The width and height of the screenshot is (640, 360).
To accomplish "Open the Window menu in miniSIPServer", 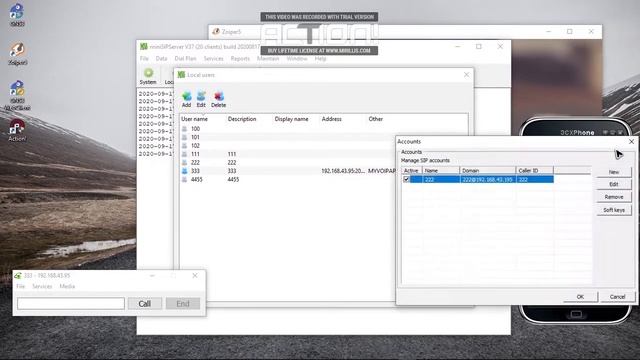I will [x=297, y=59].
